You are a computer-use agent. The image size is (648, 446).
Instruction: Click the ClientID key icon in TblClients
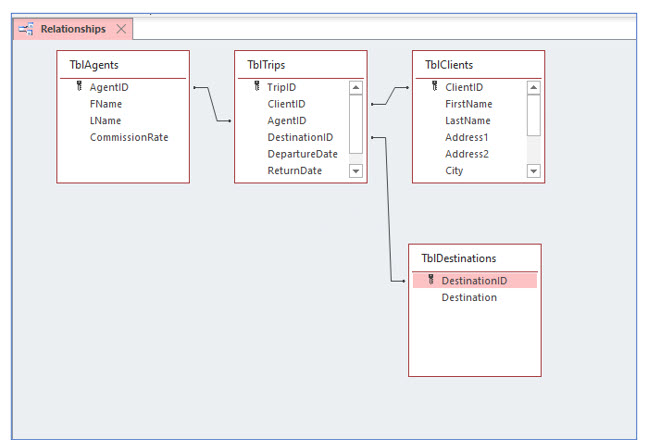435,86
